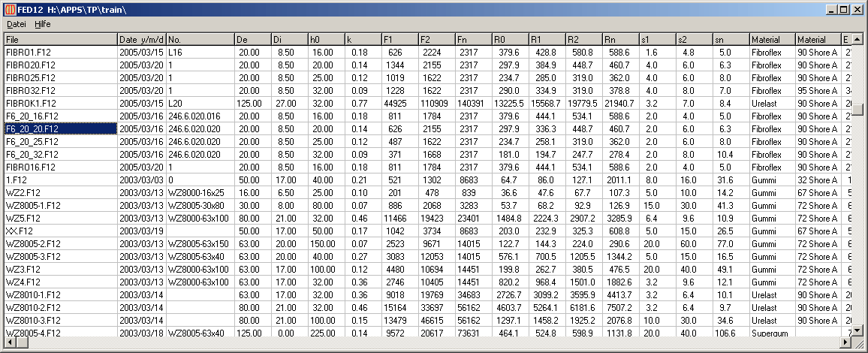The image size is (868, 353).
Task: Sort by the File column header
Action: 60,39
